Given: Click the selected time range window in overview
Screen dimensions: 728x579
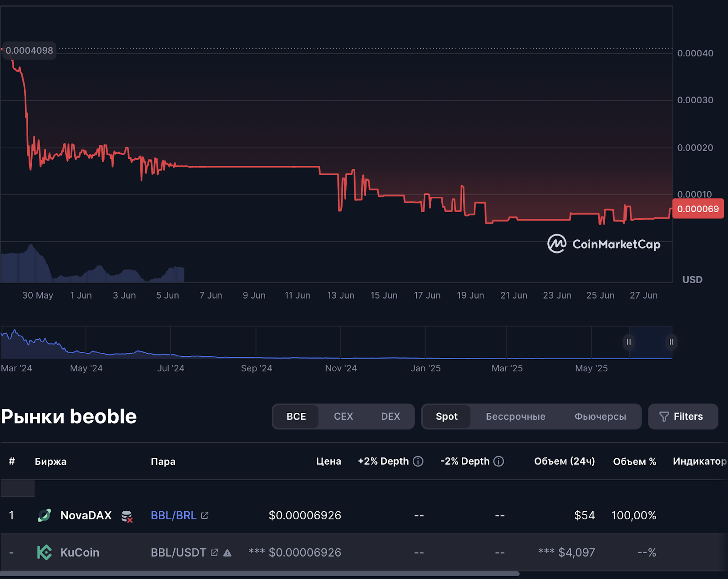Looking at the screenshot, I should coord(650,342).
